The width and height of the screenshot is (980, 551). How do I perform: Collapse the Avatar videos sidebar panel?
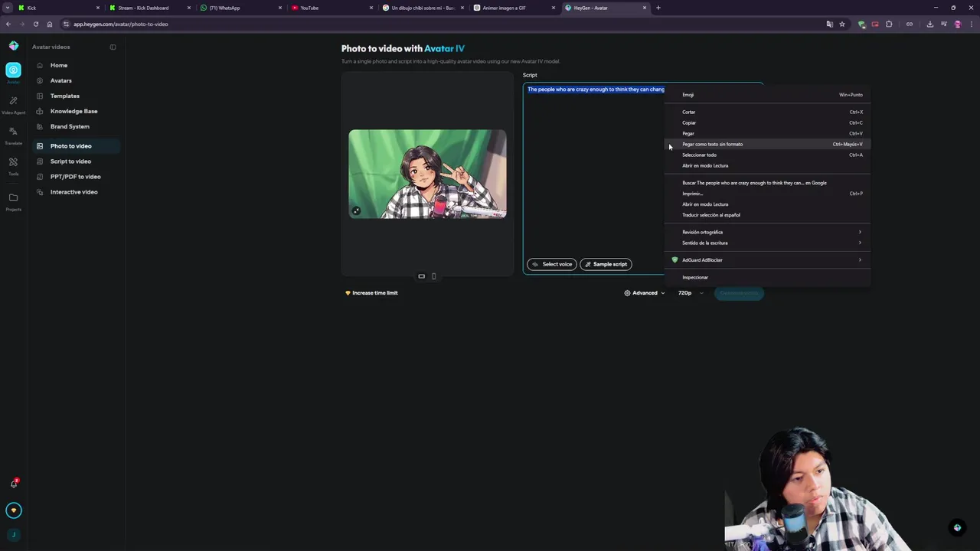(x=113, y=47)
